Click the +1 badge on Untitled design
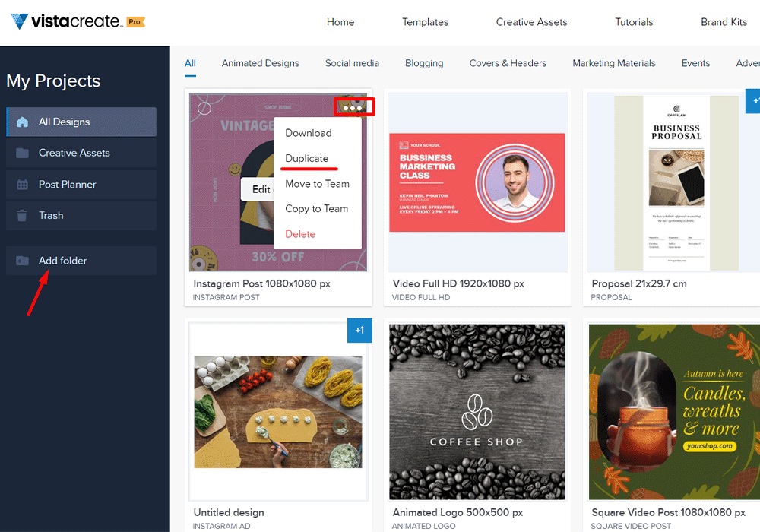The image size is (760, 532). pyautogui.click(x=359, y=330)
